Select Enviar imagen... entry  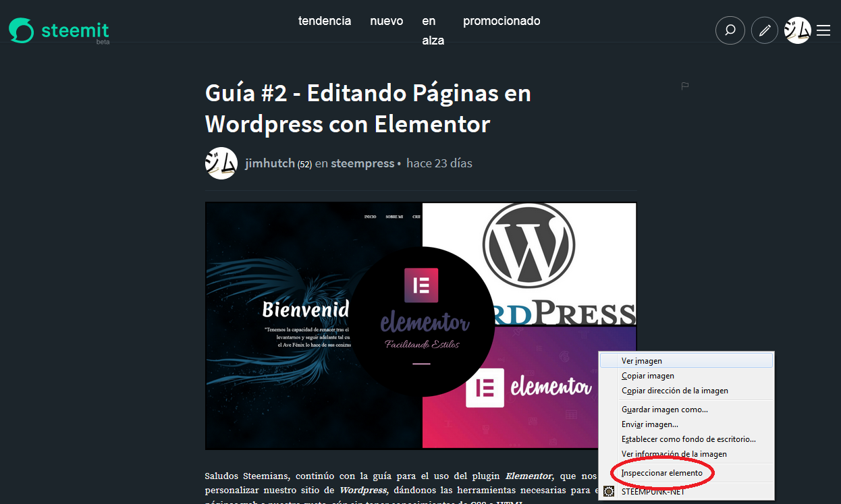point(686,424)
